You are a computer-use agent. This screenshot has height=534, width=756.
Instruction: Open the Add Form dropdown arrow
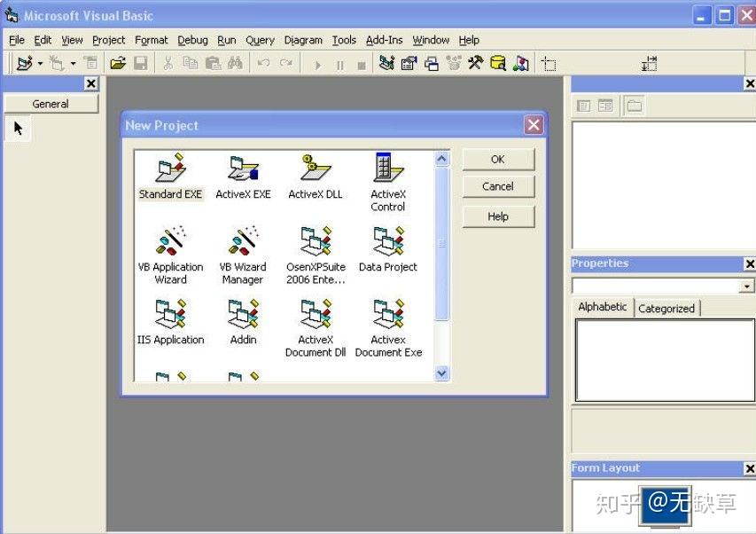73,63
